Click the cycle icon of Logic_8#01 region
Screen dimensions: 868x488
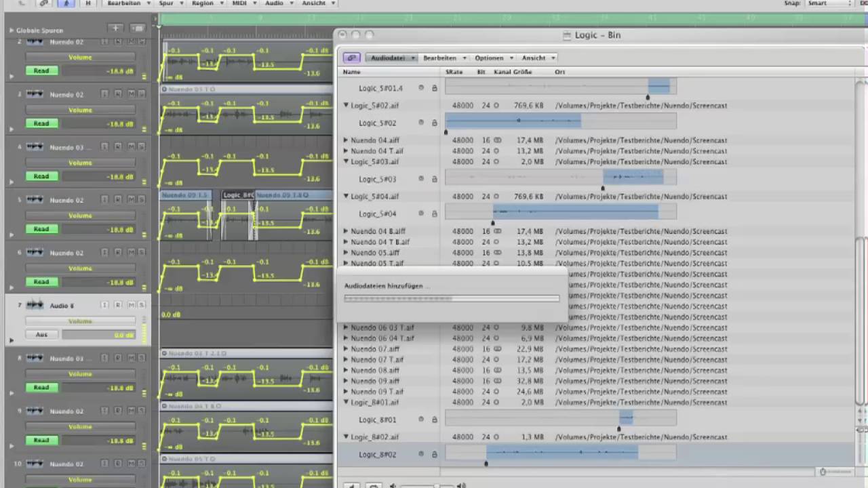pos(421,420)
